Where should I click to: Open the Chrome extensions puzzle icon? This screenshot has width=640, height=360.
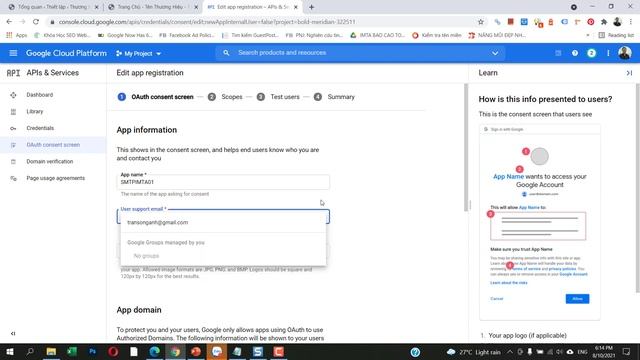[x=604, y=22]
